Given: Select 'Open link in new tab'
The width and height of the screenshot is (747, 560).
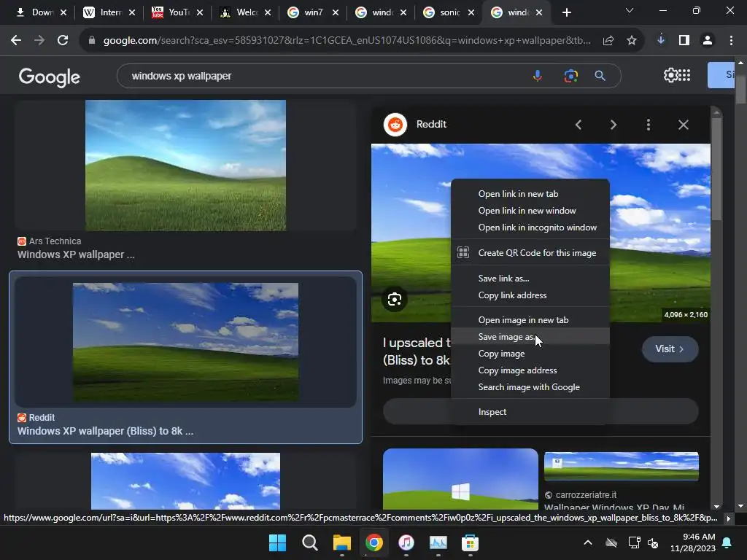Looking at the screenshot, I should point(530,194).
